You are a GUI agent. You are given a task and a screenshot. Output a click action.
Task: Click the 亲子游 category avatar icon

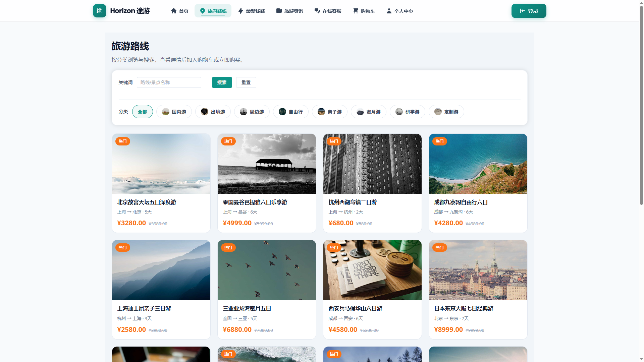pos(321,112)
